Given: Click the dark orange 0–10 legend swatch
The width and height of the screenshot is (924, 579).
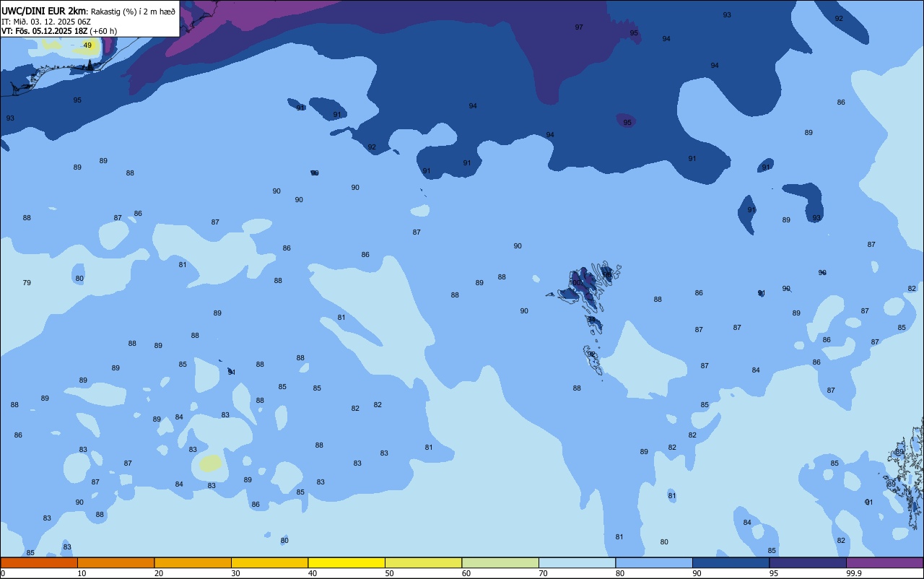Looking at the screenshot, I should click(x=39, y=562).
